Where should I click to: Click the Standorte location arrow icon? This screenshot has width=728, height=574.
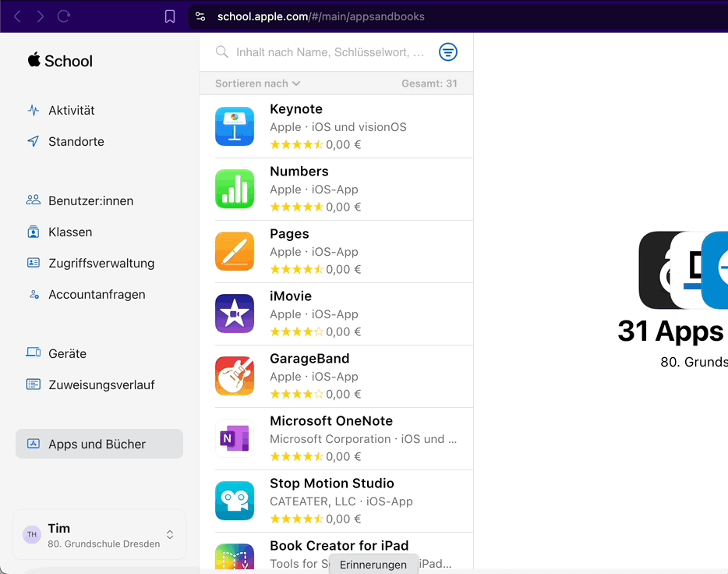point(34,141)
